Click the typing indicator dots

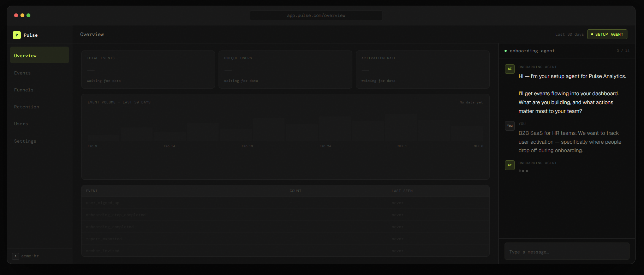tap(523, 171)
